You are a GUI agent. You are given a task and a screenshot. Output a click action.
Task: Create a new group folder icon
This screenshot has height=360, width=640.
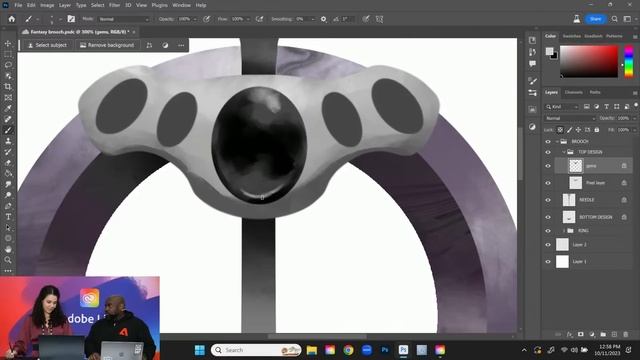[603, 334]
